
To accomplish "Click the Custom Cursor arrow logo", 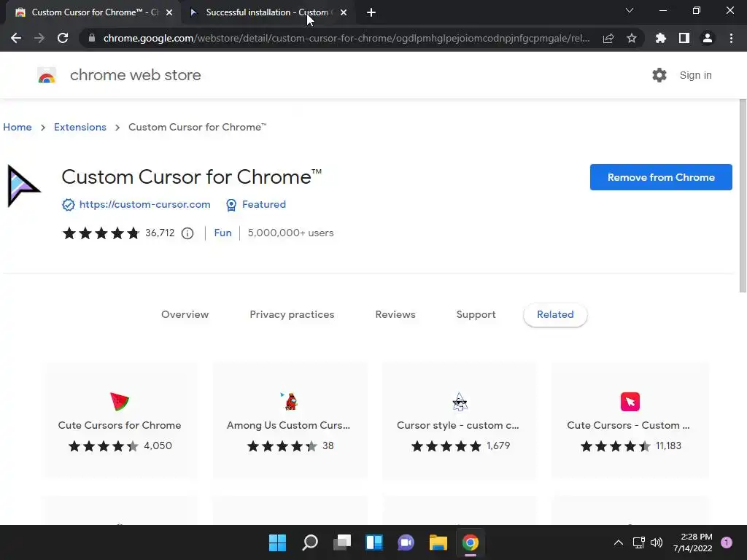I will click(23, 186).
